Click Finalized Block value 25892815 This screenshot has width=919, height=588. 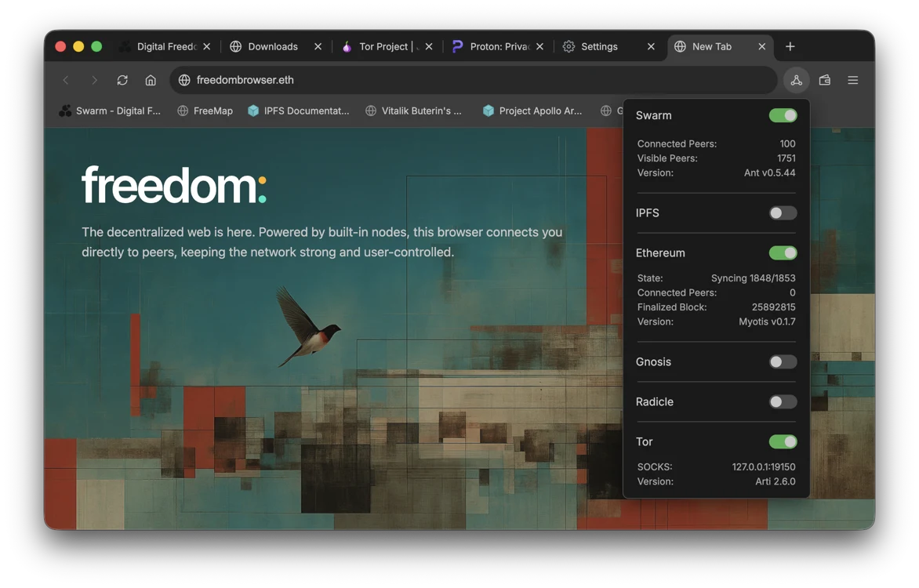(774, 307)
